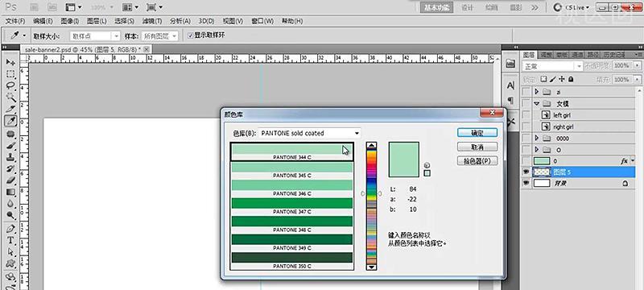Click the 取消 button in color library dialog

(x=477, y=147)
